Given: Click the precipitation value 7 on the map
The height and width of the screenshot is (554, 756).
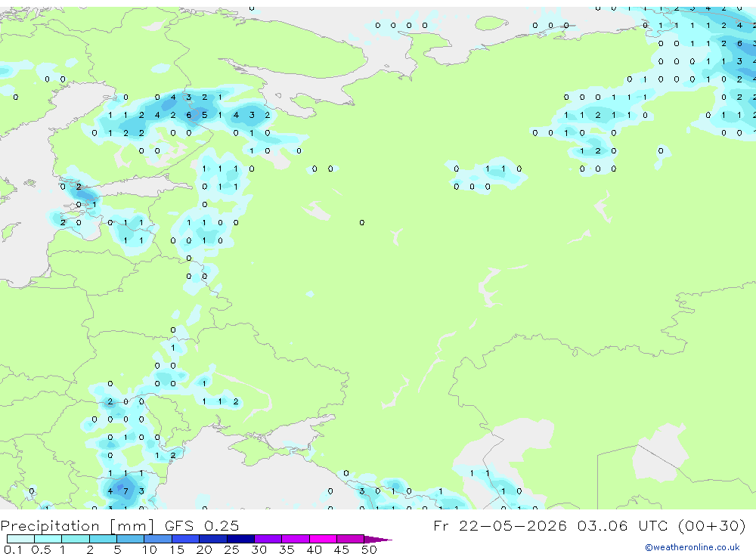Looking at the screenshot, I should (x=125, y=491).
